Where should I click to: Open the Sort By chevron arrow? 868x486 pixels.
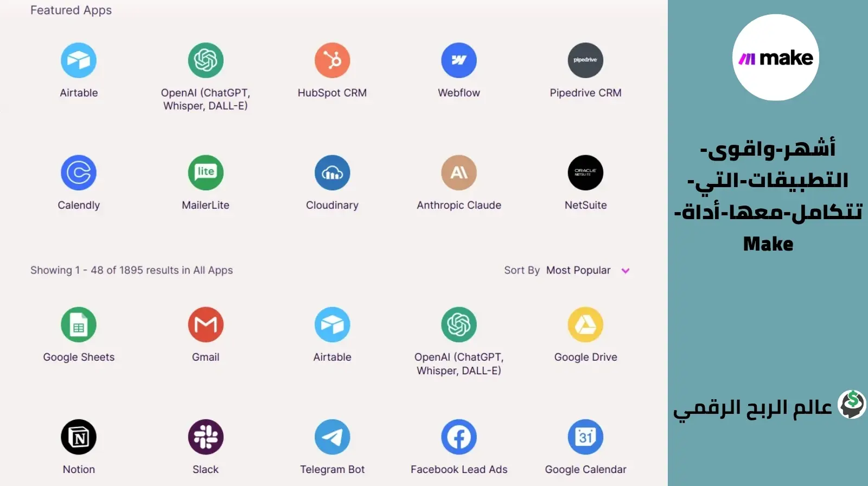(626, 271)
